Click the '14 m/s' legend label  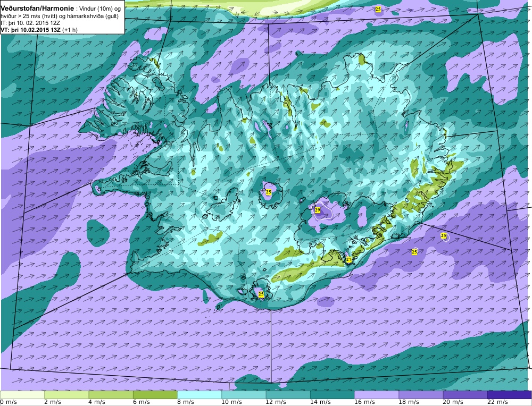[320, 402]
